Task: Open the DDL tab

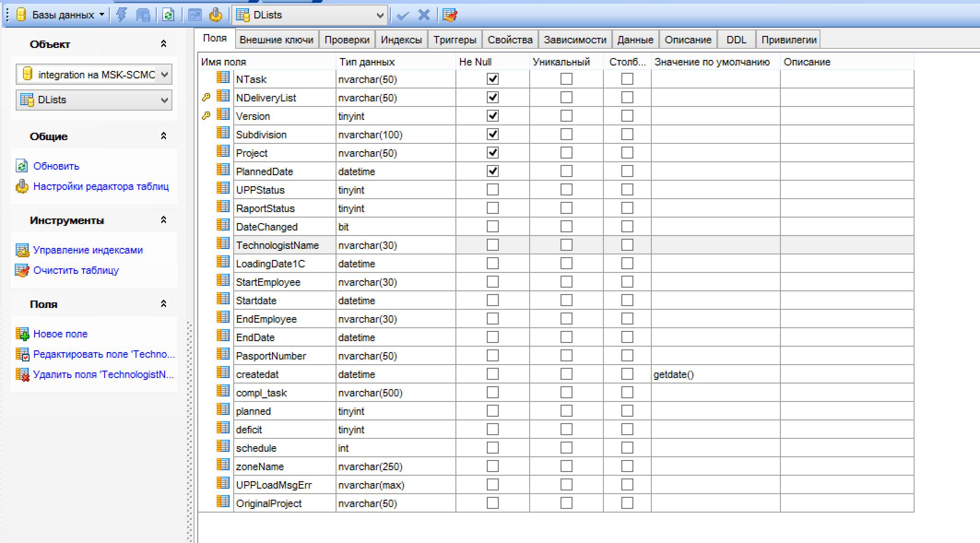Action: pos(736,40)
